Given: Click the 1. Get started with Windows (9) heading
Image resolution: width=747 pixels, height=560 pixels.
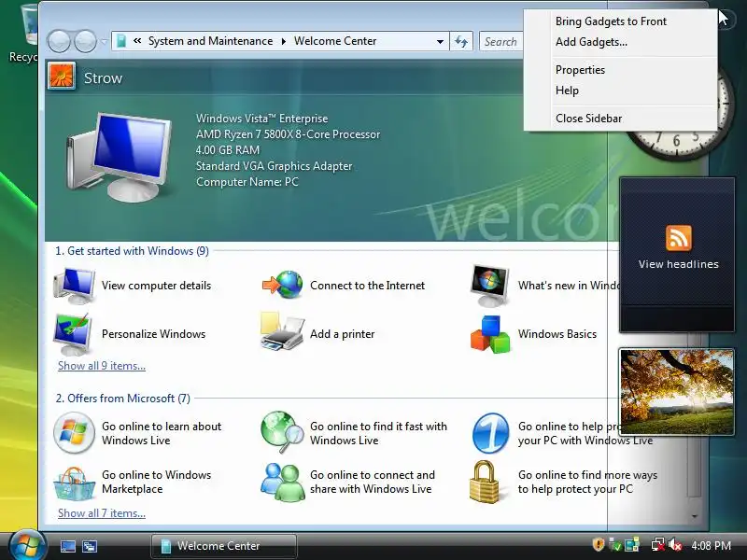Looking at the screenshot, I should point(132,251).
